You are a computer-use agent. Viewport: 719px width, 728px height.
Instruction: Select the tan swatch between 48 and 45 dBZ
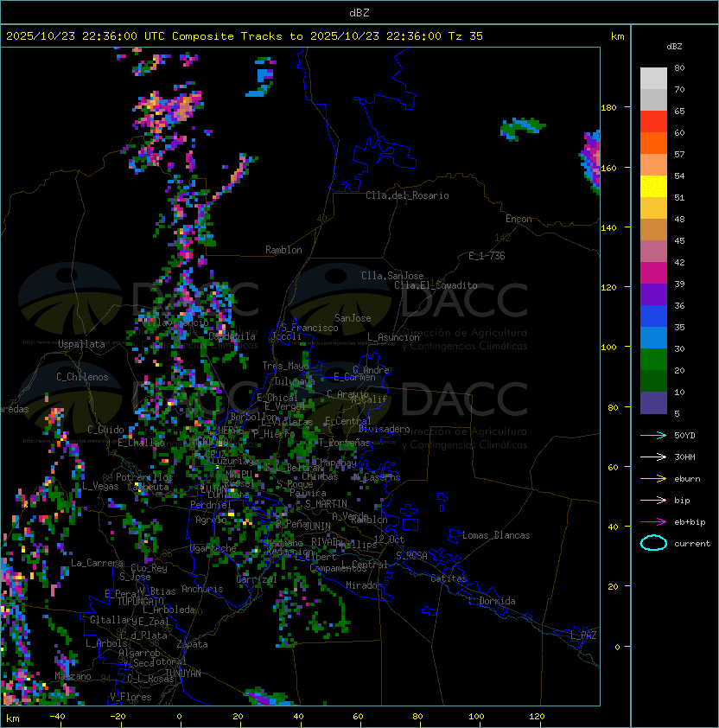pos(653,230)
